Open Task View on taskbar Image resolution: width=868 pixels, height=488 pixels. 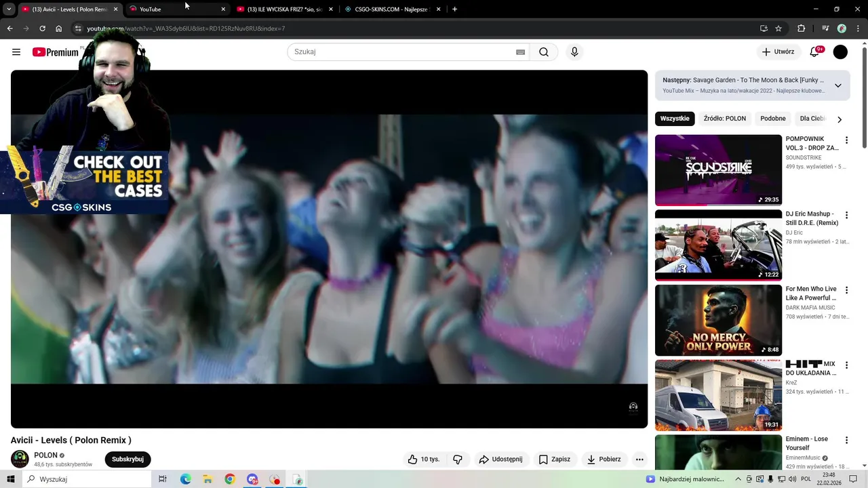point(163,479)
